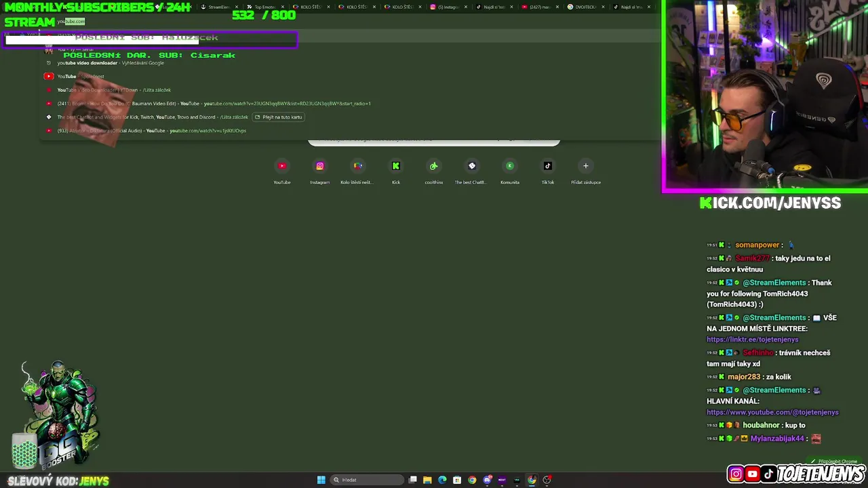Launch Microsoft Edge from the taskbar

pos(442,480)
